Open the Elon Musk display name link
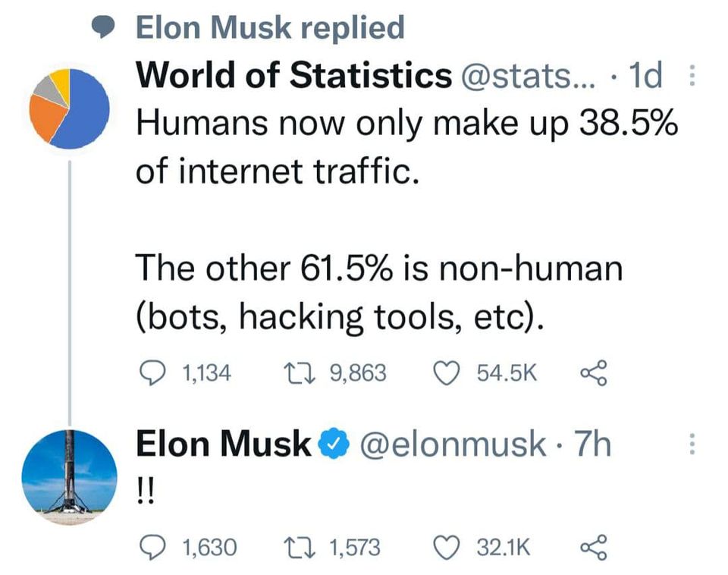Screen dimensions: 728x575 (x=223, y=445)
